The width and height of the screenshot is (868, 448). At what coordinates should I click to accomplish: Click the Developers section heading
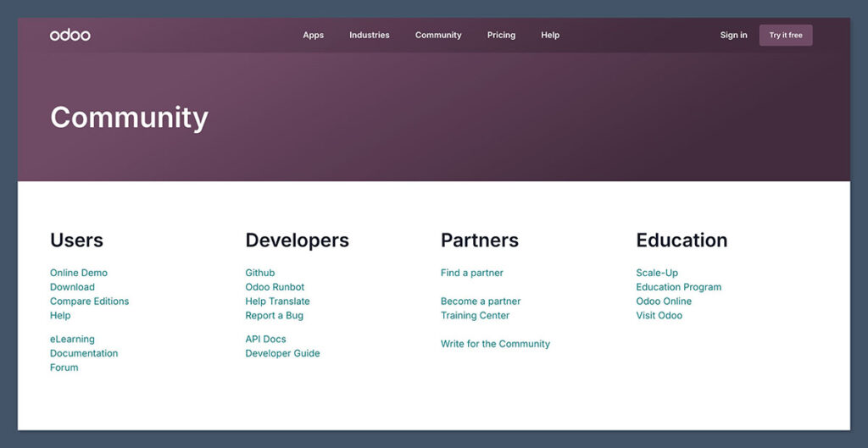[297, 241]
